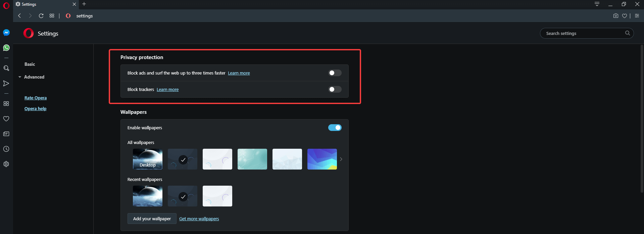Add page to bookmarks heart in address bar
The image size is (644, 234).
click(x=625, y=16)
